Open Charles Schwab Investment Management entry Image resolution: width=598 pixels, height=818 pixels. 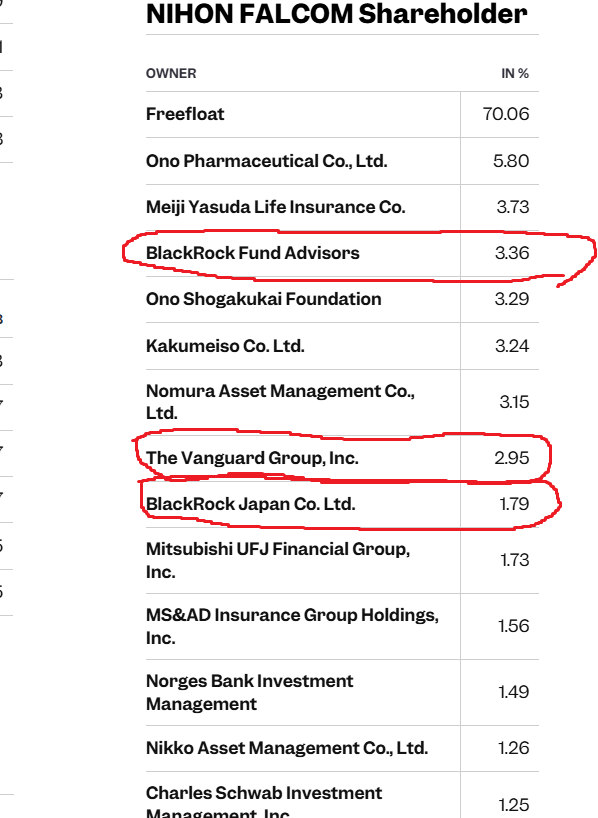(264, 803)
